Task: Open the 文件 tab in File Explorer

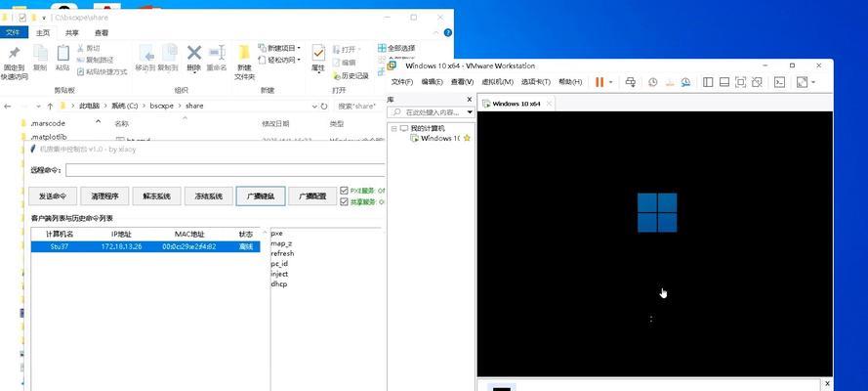Action: point(13,32)
